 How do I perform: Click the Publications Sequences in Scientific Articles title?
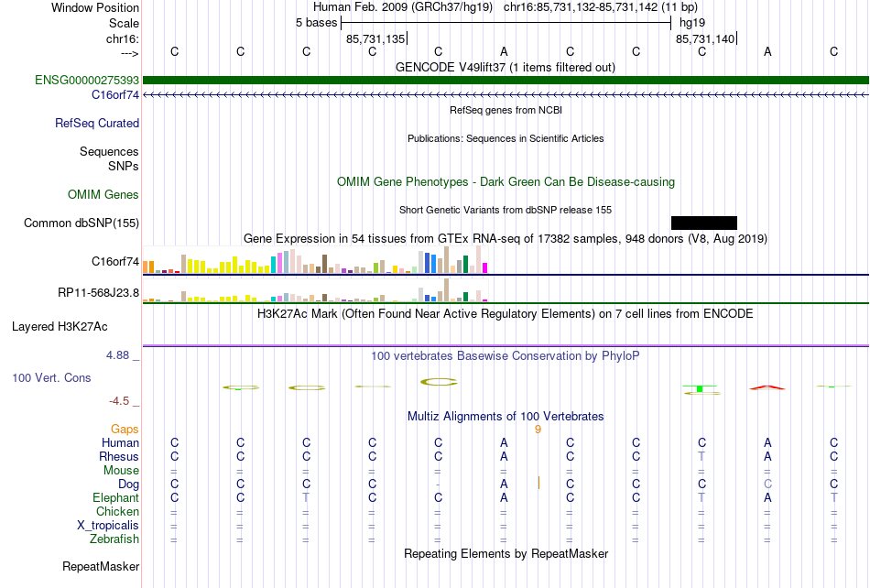coord(506,138)
